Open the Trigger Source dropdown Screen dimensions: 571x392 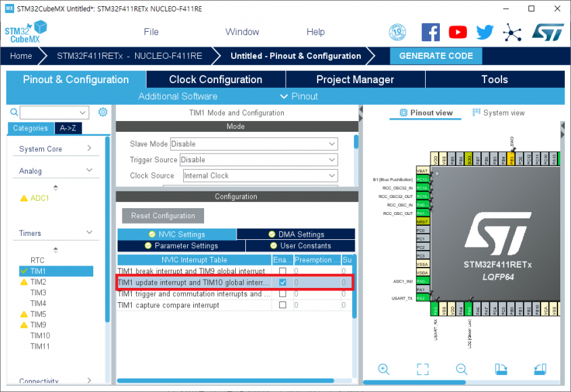[x=259, y=160]
